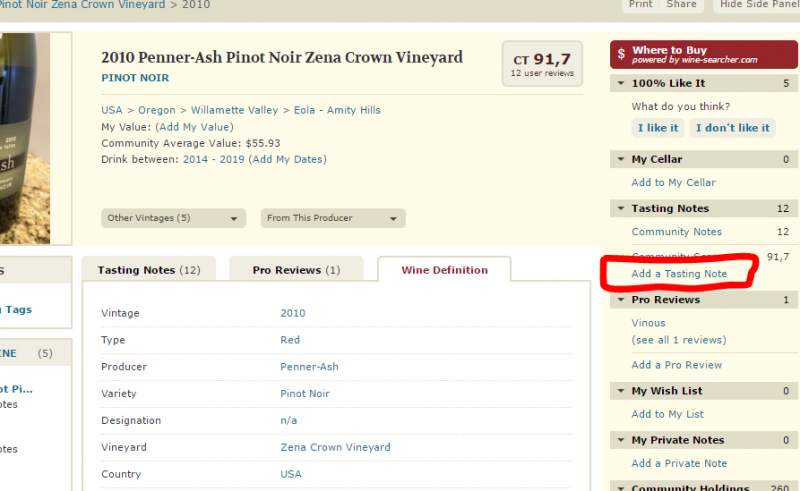800x491 pixels.
Task: Switch to Pro Reviews (1) tab
Action: (x=296, y=270)
